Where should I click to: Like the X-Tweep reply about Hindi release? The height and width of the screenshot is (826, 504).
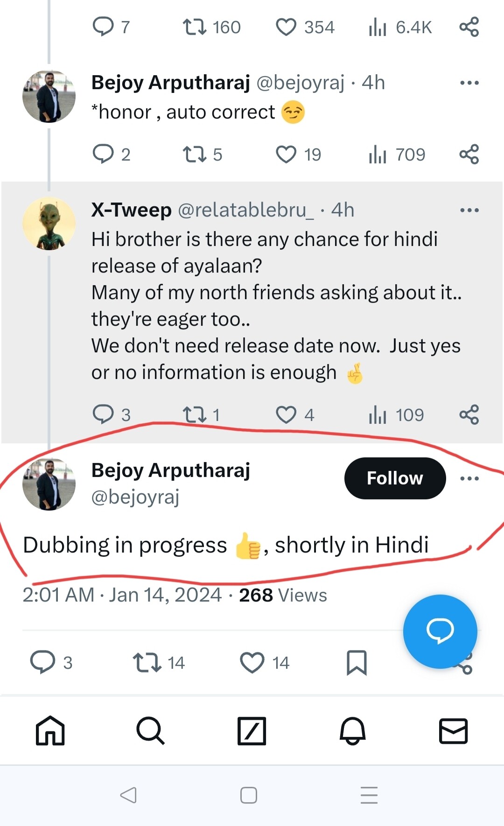pos(286,414)
